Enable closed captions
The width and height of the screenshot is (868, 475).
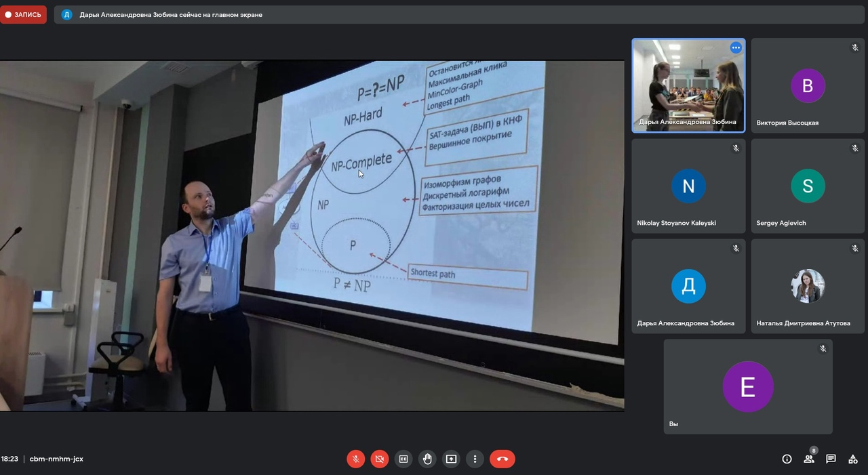[x=403, y=459]
